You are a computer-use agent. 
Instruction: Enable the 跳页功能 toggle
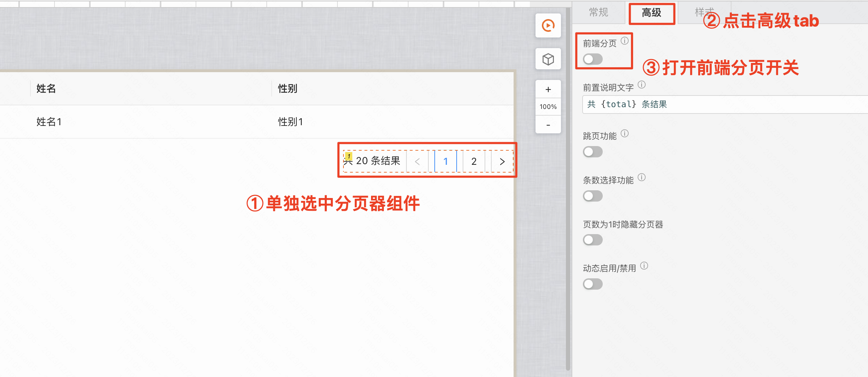point(593,152)
